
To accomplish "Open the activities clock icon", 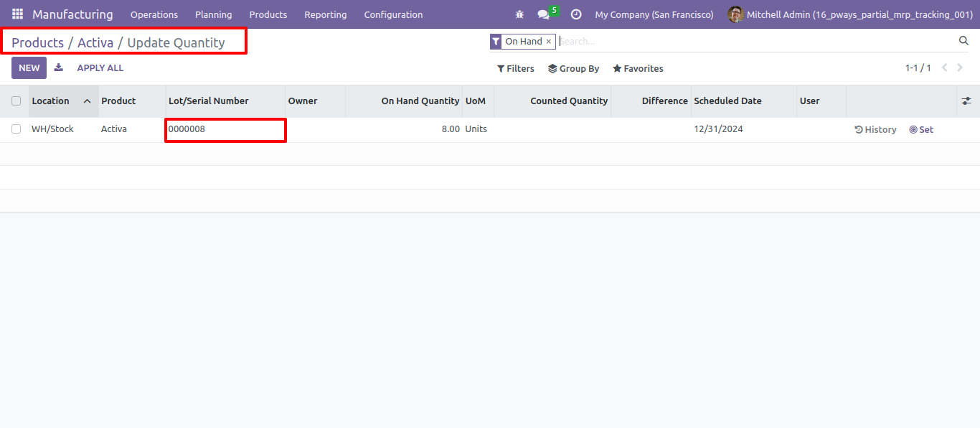I will [575, 14].
